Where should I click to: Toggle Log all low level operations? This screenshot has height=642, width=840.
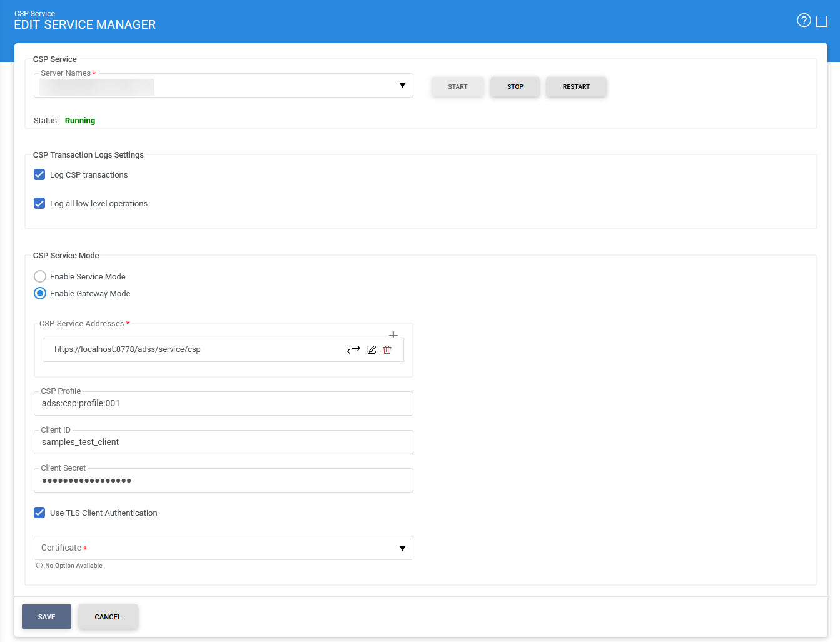coord(39,203)
